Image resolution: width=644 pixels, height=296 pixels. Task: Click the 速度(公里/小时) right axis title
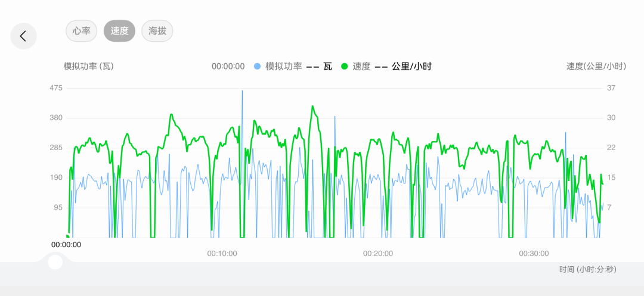[x=596, y=66]
